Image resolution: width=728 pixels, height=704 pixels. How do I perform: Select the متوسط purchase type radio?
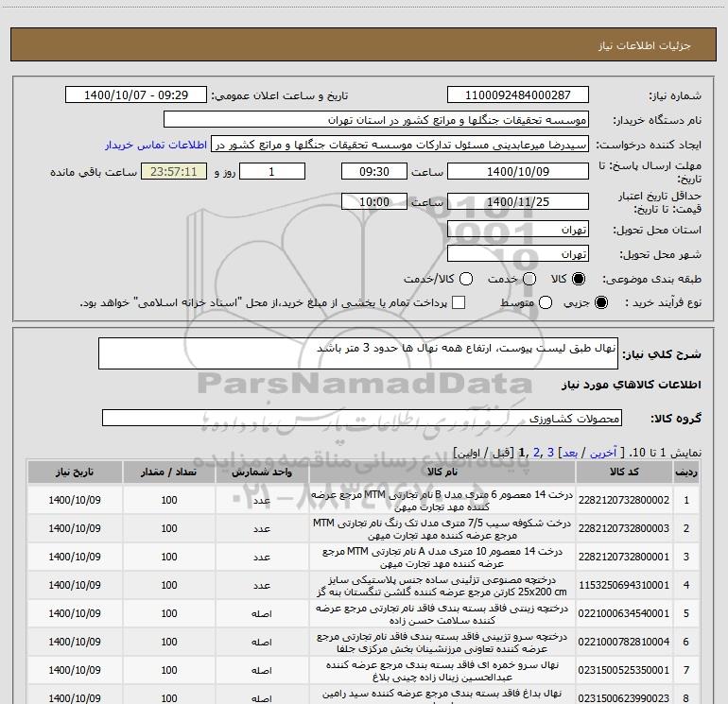tap(546, 302)
